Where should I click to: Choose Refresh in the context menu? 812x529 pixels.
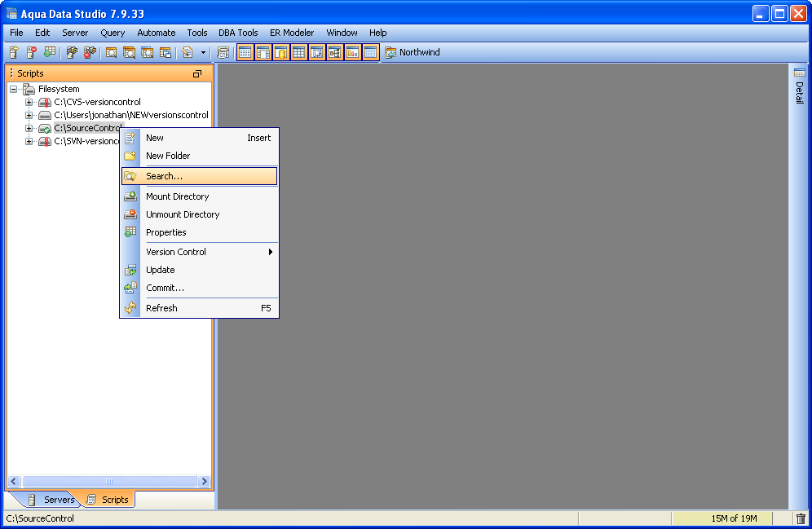200,308
